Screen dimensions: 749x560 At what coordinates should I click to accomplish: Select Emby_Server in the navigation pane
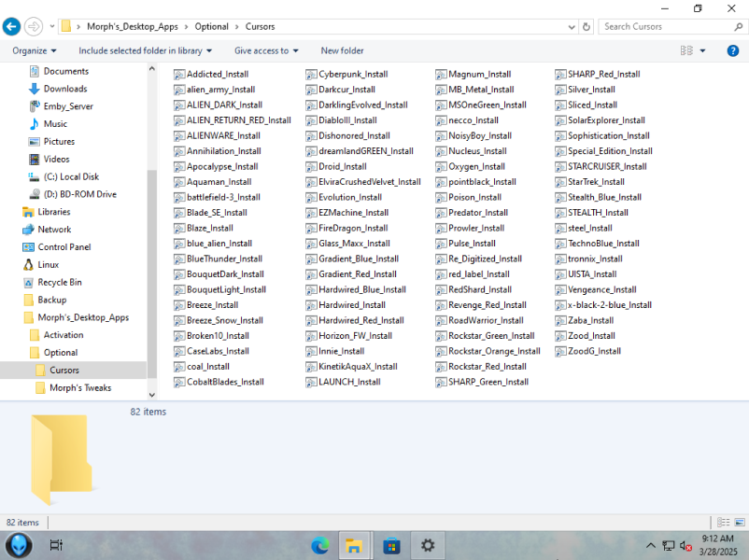[68, 106]
